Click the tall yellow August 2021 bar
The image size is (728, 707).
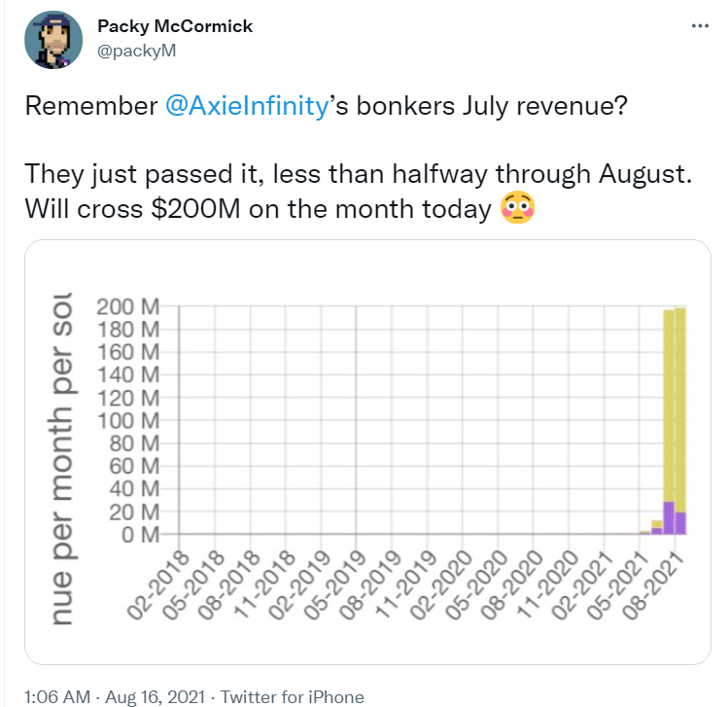(x=680, y=410)
